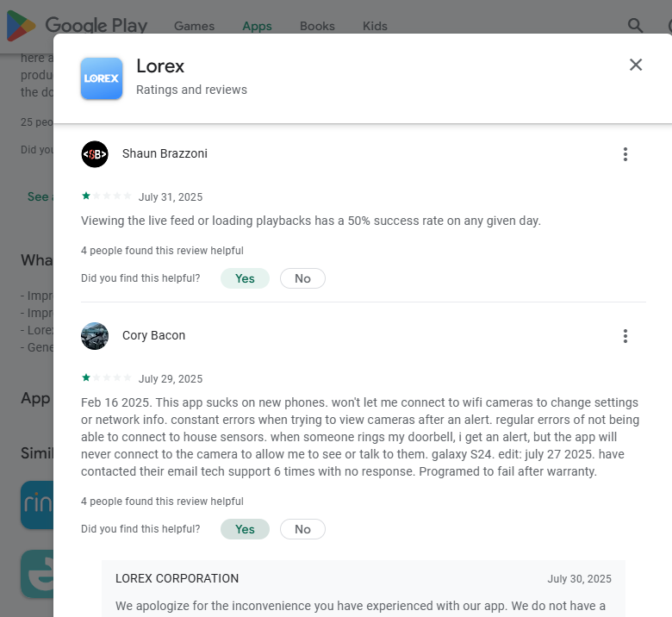This screenshot has height=617, width=672.
Task: Close the Lorex ratings and reviews dialog
Action: coord(636,65)
